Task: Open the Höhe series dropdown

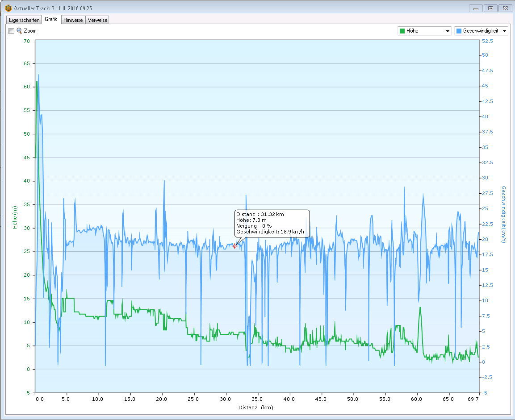Action: 424,31
